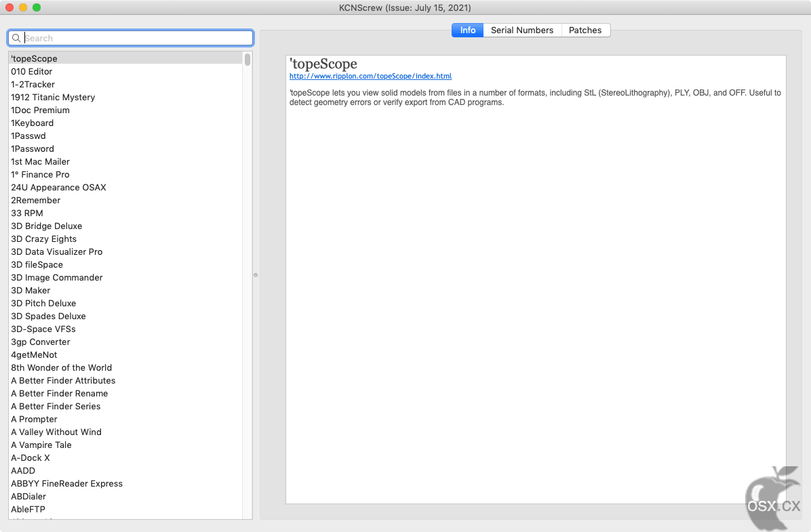
Task: Select 1° Finance Pro
Action: point(125,175)
